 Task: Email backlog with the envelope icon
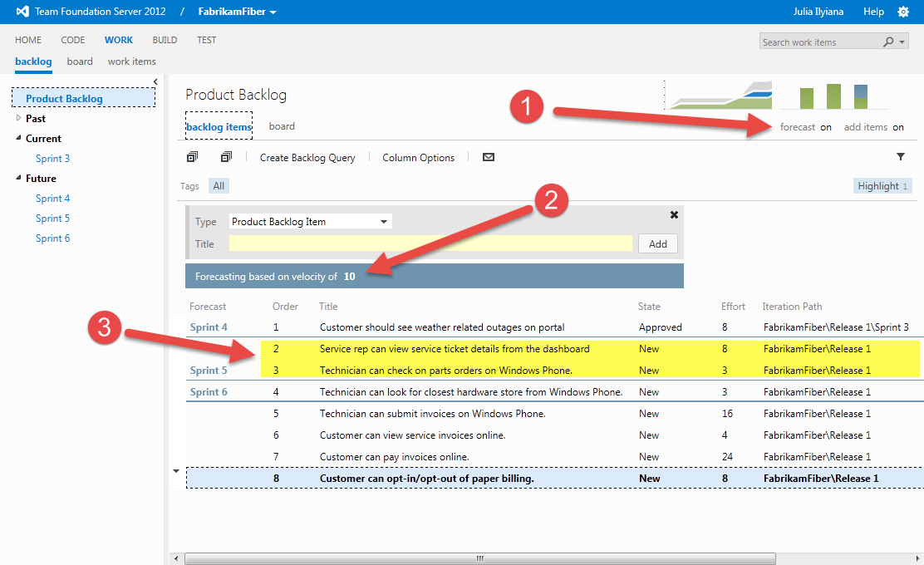489,157
